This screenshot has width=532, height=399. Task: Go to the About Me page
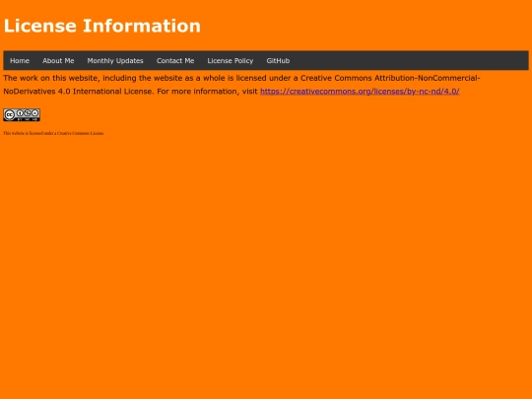click(58, 61)
